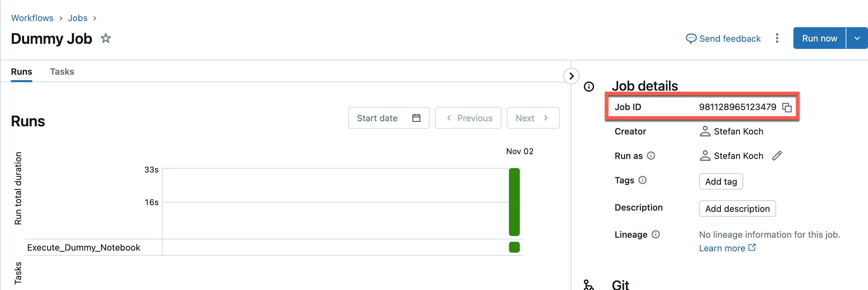This screenshot has height=290, width=868.
Task: Copy the Job ID to clipboard
Action: 787,107
